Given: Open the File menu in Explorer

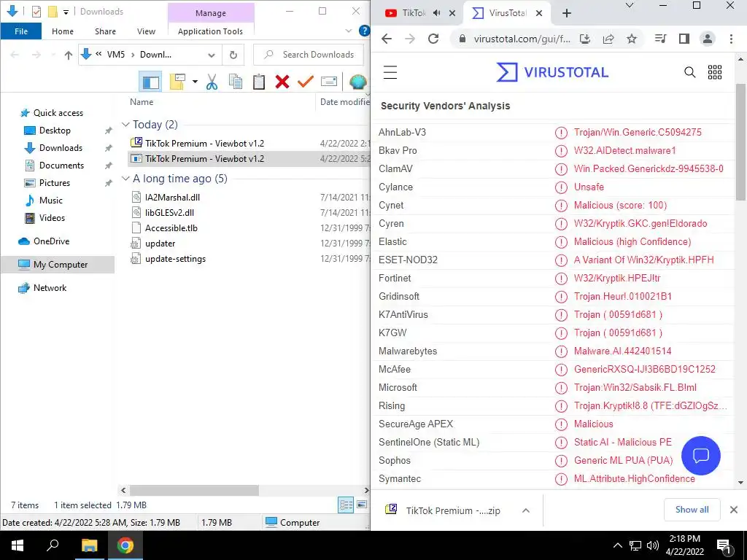Looking at the screenshot, I should point(21,31).
